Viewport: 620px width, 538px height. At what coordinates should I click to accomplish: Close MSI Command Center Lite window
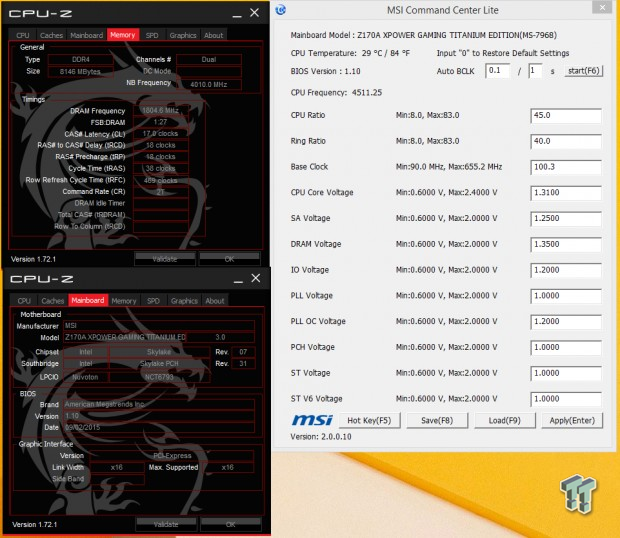click(x=602, y=8)
